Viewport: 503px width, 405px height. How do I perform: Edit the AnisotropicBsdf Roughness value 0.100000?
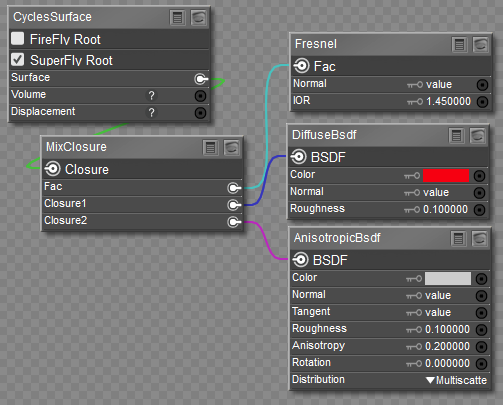(447, 330)
